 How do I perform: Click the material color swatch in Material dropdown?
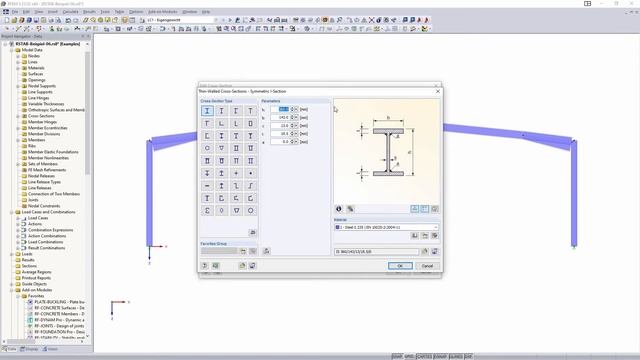[338, 227]
